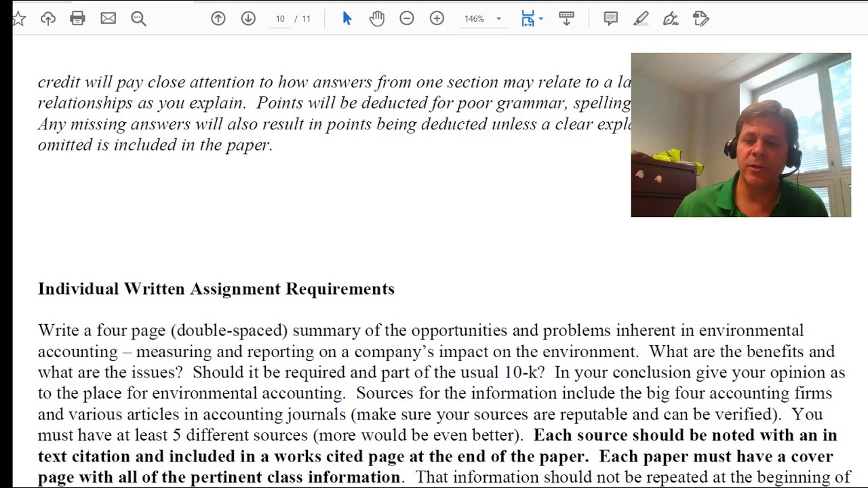868x488 pixels.
Task: Add a comment with the sticky note icon
Action: pyautogui.click(x=611, y=19)
